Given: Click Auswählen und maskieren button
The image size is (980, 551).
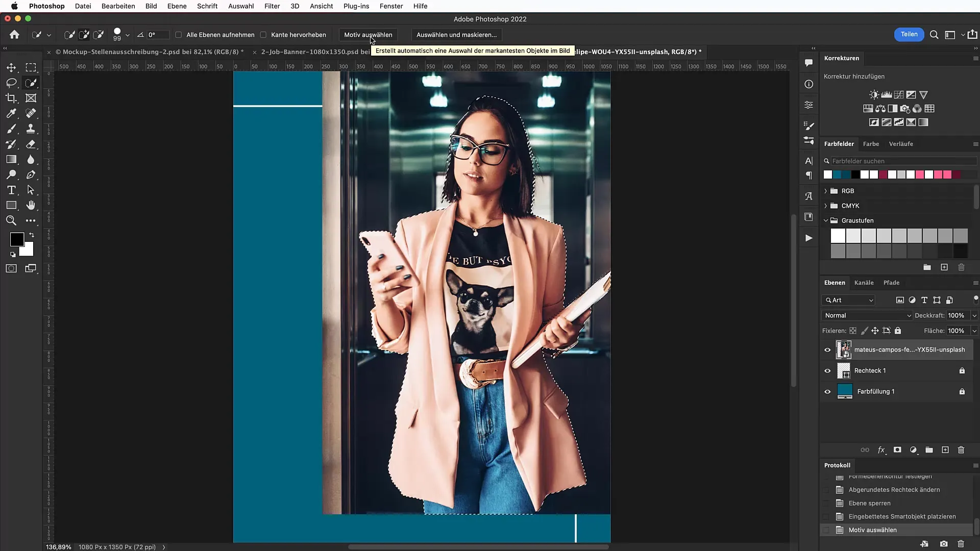Looking at the screenshot, I should click(x=456, y=34).
